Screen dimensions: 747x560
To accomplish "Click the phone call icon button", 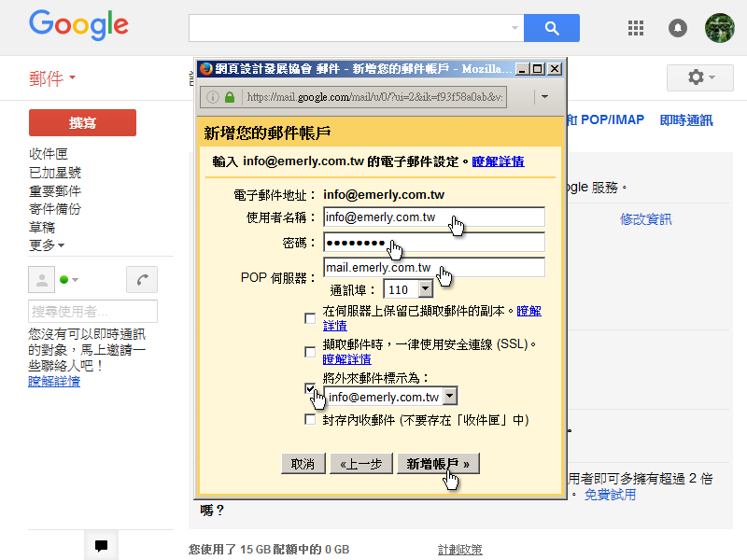I will pos(142,279).
